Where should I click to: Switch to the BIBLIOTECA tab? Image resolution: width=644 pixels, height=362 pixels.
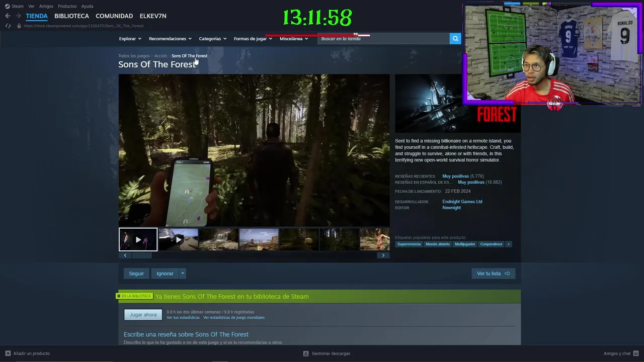[71, 16]
